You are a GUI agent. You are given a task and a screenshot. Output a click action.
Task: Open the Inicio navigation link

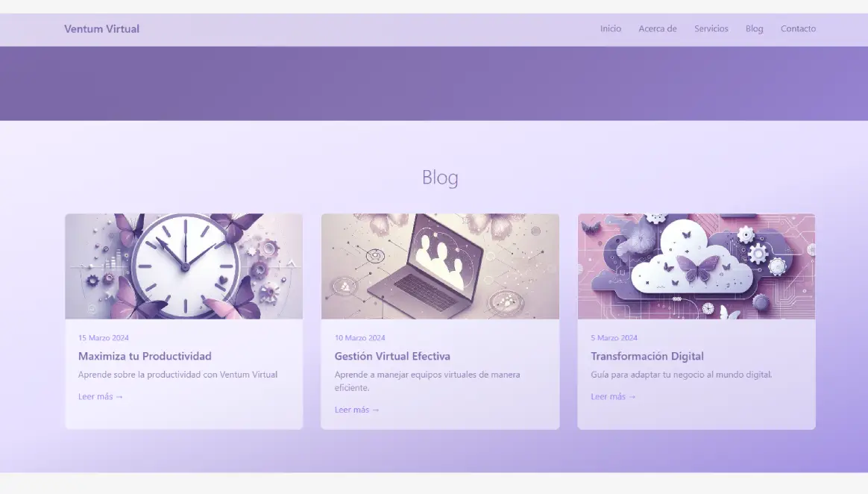pos(611,28)
